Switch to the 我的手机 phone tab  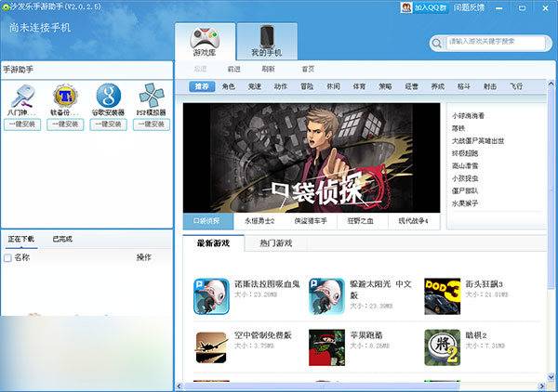(267, 42)
